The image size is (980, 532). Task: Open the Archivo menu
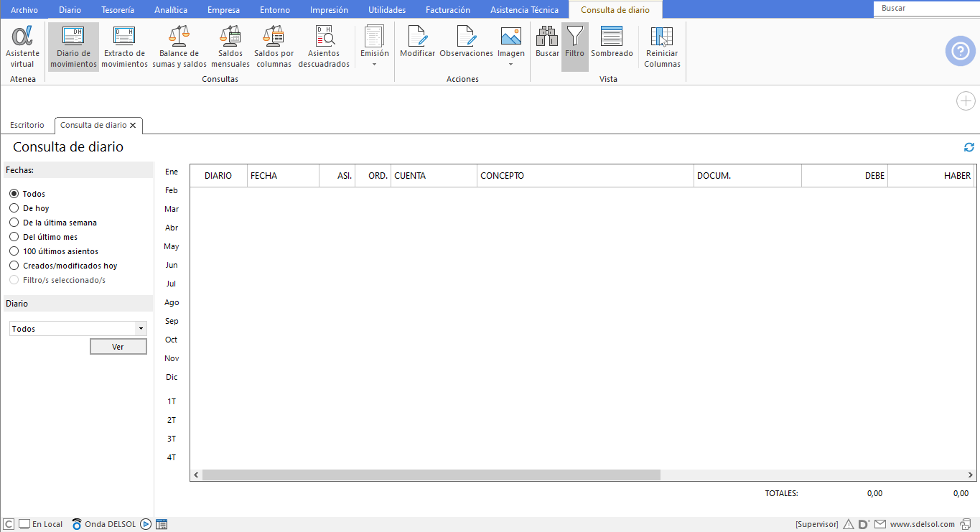tap(24, 10)
